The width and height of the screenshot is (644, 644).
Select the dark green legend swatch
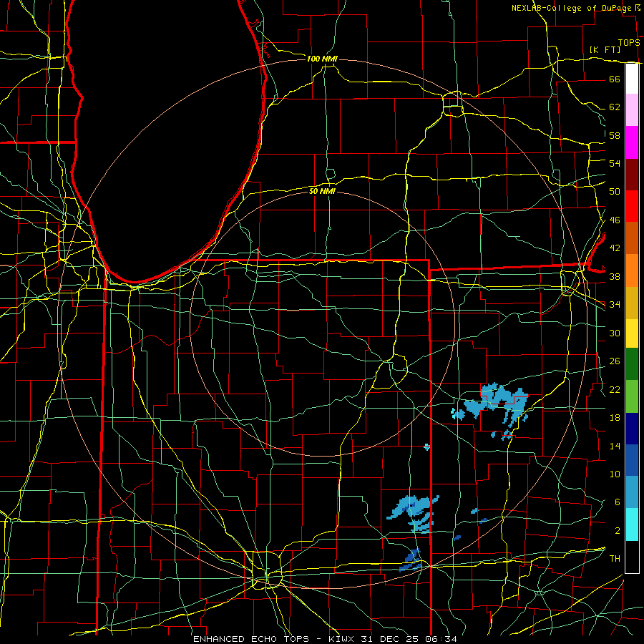[632, 364]
